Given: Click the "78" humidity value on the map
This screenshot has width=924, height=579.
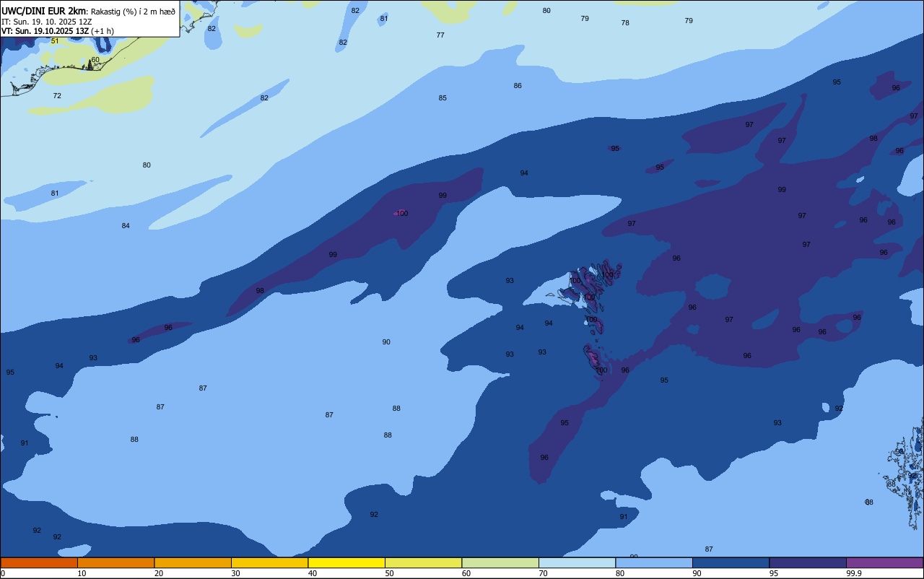Looking at the screenshot, I should pos(625,22).
